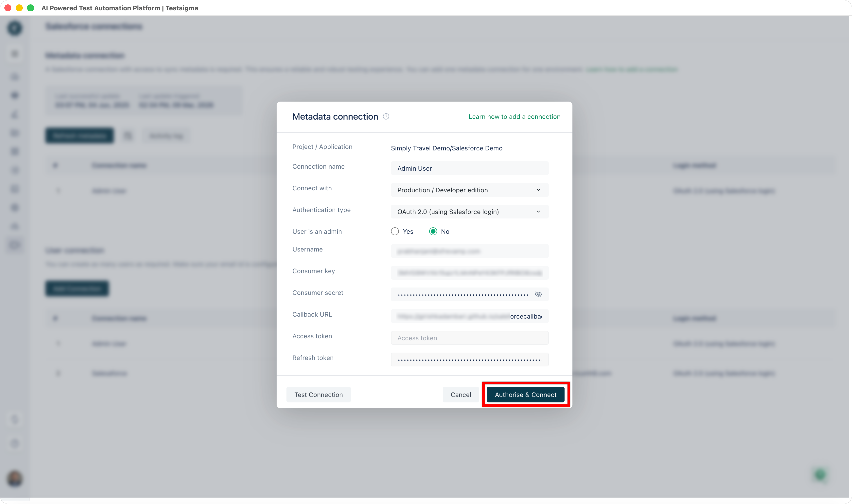Click the Cancel button
Screen dimensions: 852x504
461,394
